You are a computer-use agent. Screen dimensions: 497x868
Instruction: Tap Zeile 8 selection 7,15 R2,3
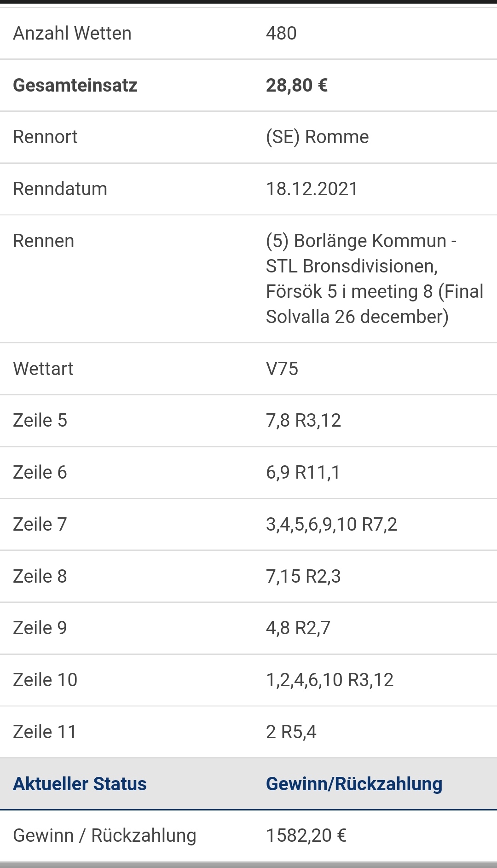[x=303, y=577]
